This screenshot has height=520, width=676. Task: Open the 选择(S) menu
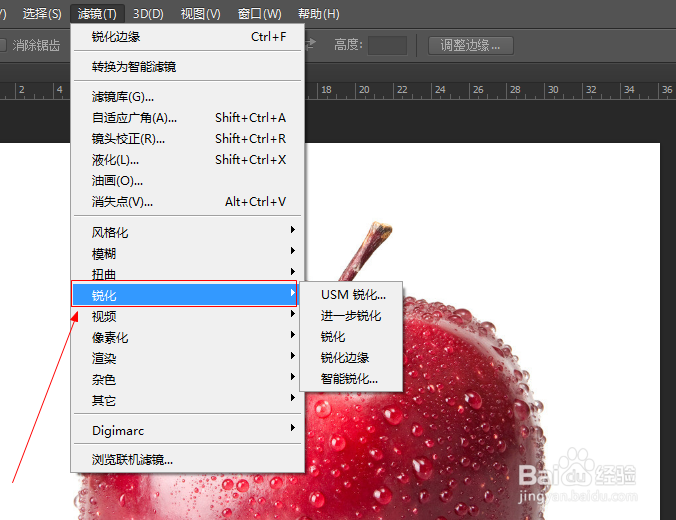[x=41, y=14]
